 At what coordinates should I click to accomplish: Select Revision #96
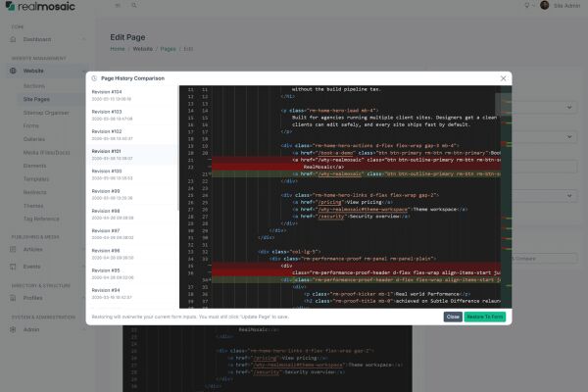(x=131, y=254)
